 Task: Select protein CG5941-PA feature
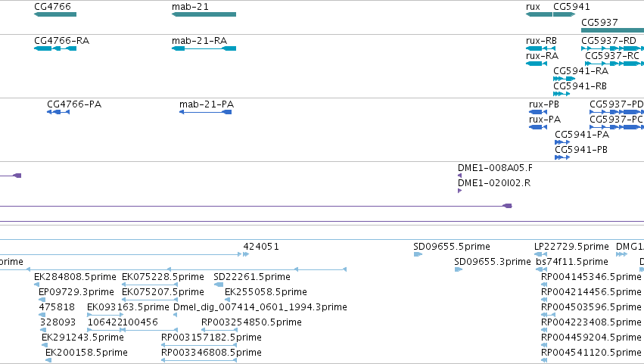562,142
